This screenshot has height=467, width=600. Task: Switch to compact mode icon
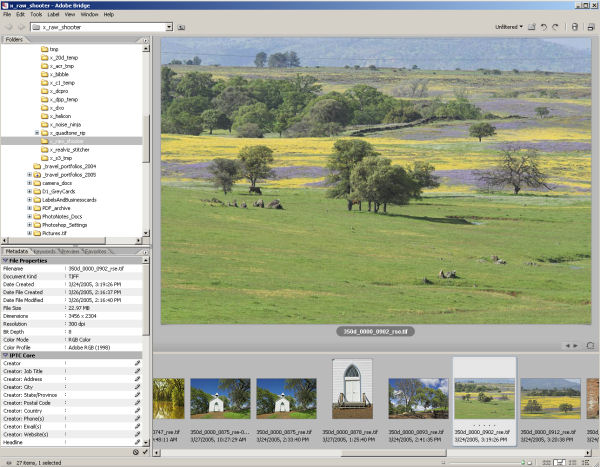coord(591,27)
